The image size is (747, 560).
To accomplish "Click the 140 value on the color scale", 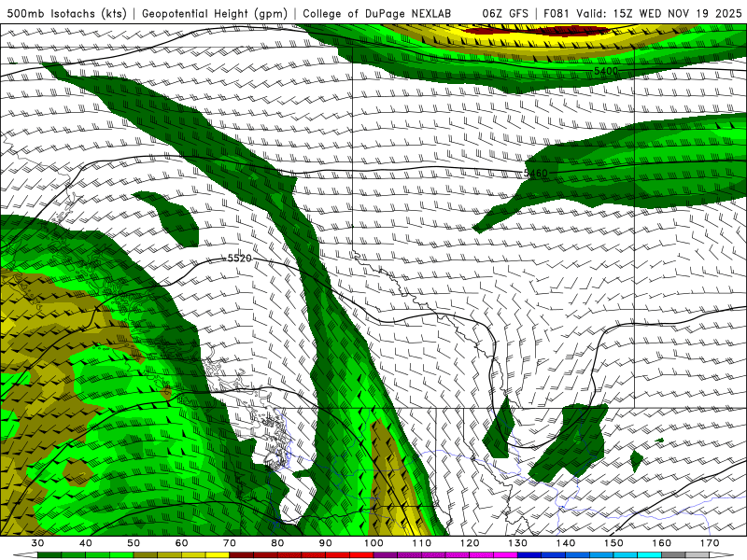I will tap(566, 543).
